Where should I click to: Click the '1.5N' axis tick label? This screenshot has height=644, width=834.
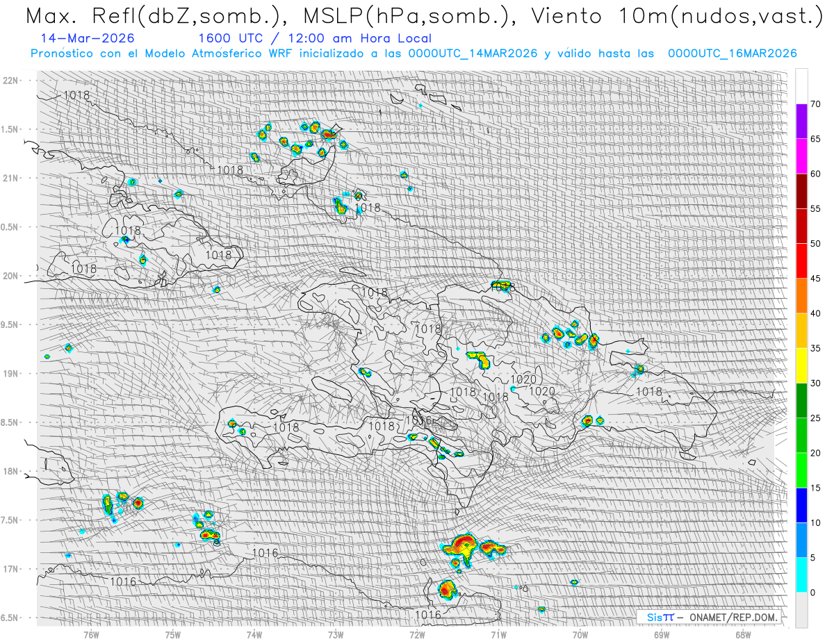point(10,129)
